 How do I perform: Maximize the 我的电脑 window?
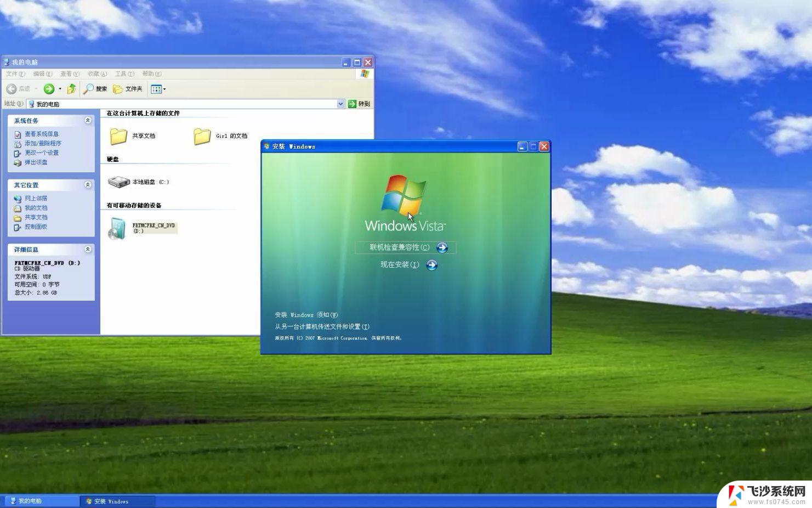[x=357, y=63]
